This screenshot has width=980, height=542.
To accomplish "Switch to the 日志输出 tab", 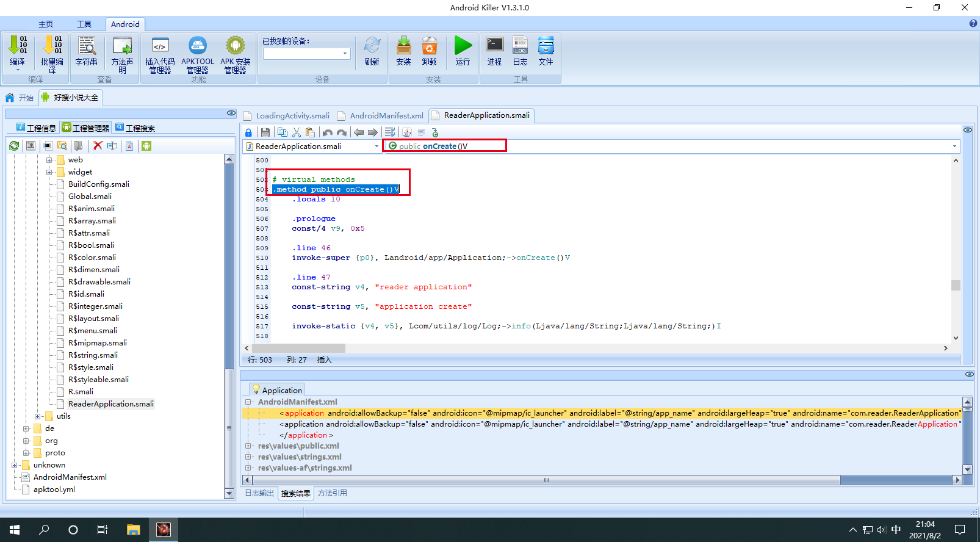I will pyautogui.click(x=259, y=493).
